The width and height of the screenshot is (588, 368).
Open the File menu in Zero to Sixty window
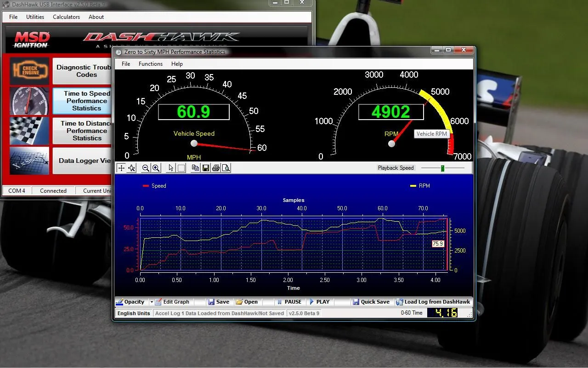(x=126, y=64)
